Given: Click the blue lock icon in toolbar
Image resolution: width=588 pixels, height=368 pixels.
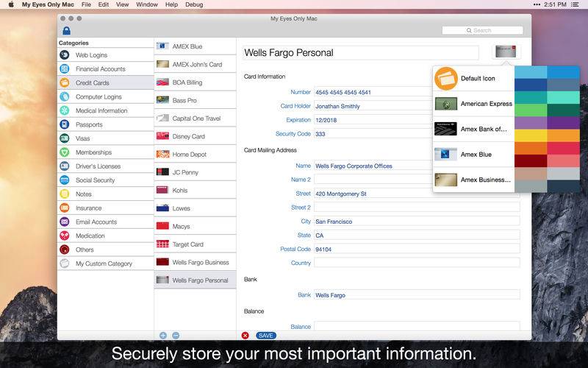Looking at the screenshot, I should click(66, 30).
